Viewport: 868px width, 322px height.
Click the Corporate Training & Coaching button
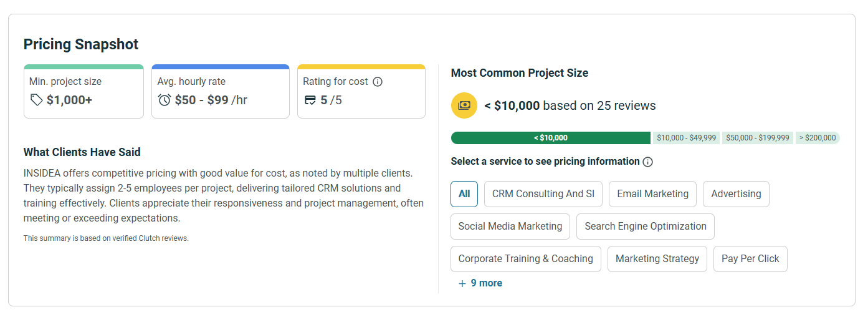click(x=525, y=259)
